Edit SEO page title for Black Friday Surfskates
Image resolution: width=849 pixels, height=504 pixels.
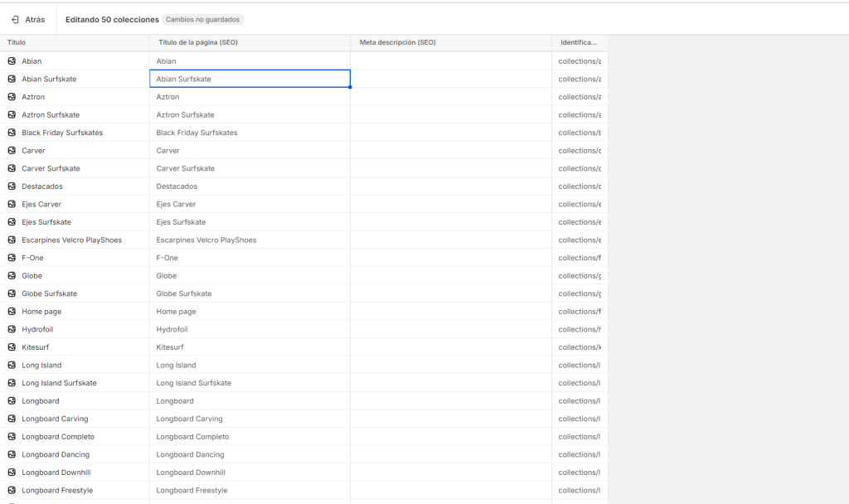pyautogui.click(x=250, y=133)
